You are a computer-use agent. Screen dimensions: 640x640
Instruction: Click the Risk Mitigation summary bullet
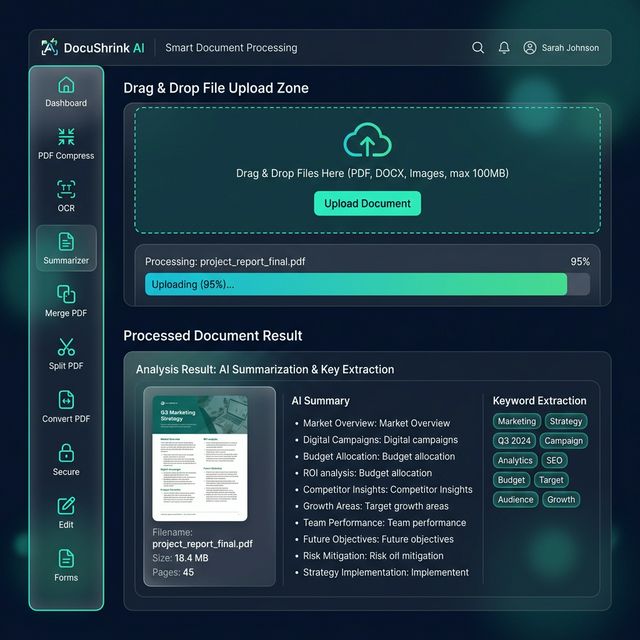(373, 556)
